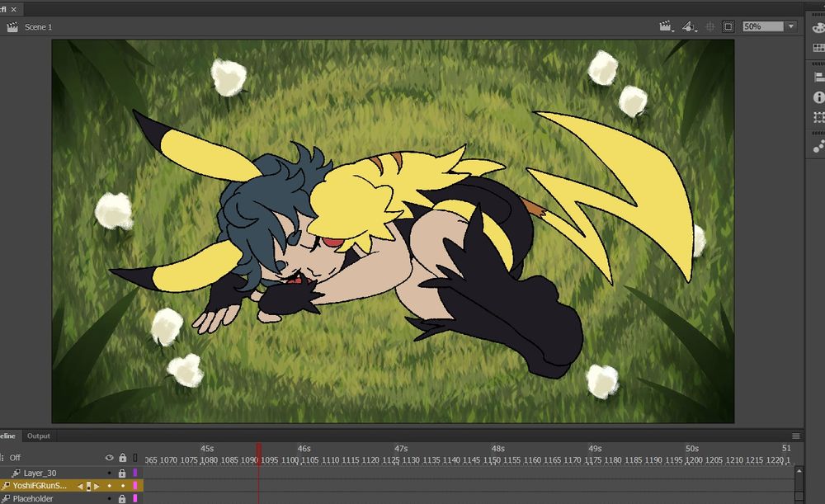Image resolution: width=825 pixels, height=504 pixels.
Task: Open the stage zoom percentage dropdown arrow
Action: click(791, 26)
